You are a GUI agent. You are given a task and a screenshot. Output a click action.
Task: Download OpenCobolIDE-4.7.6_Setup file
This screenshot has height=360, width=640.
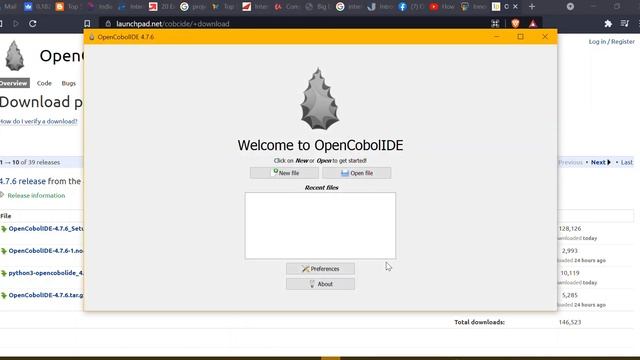coord(46,229)
